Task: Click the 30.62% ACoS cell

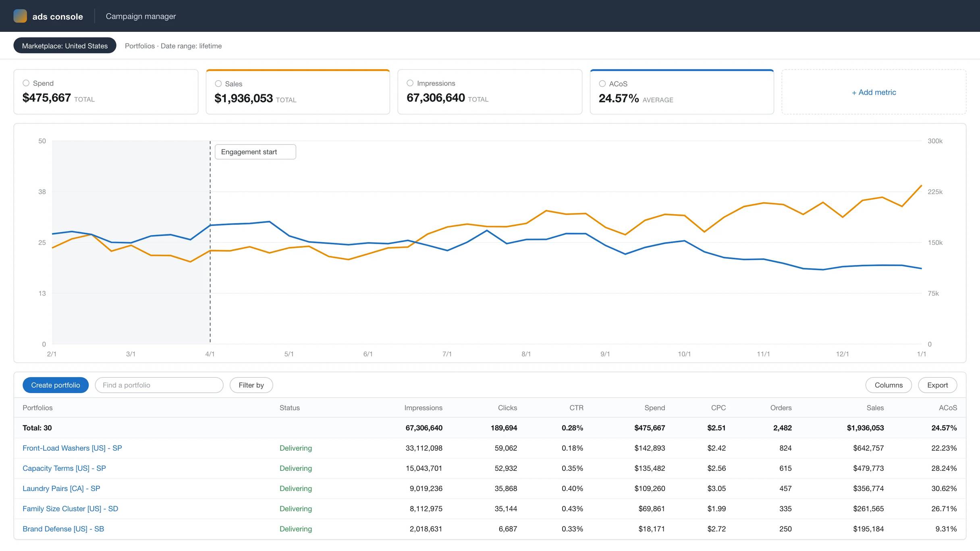Action: [944, 488]
